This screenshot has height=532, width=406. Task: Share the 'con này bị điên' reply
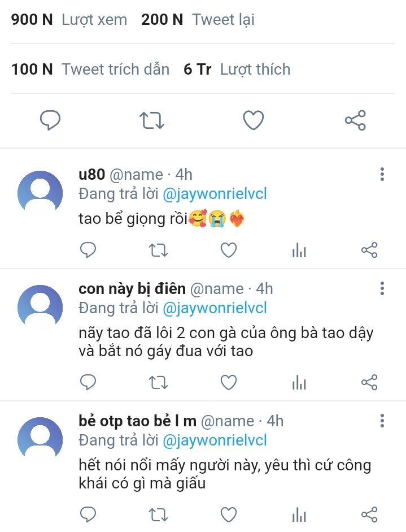369,383
